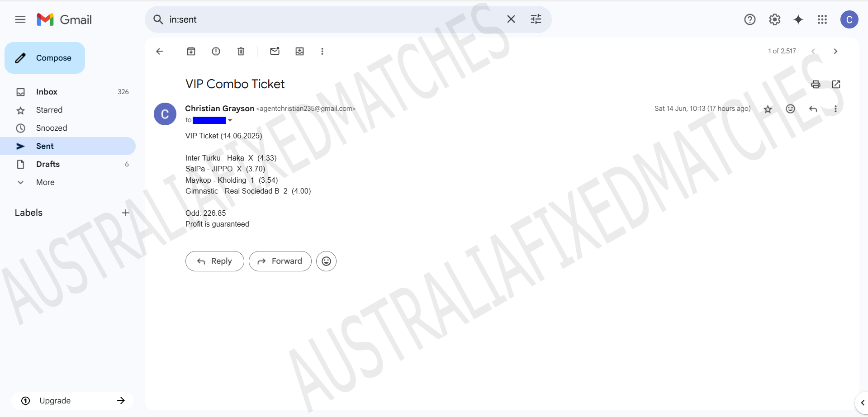Click the "Inter Turku - Haka" line
Viewport: 868px width, 417px height.
pos(231,158)
